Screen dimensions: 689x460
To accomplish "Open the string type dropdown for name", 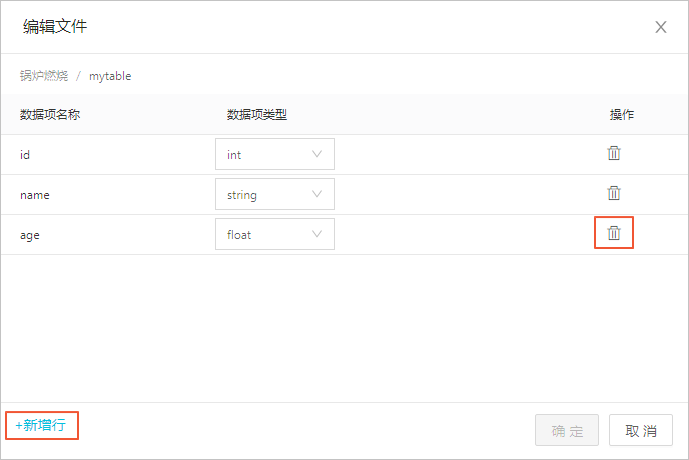I will tap(275, 194).
